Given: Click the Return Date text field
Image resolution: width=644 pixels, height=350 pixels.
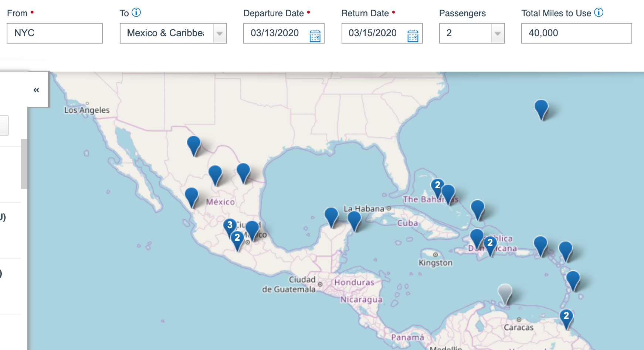Looking at the screenshot, I should click(373, 33).
